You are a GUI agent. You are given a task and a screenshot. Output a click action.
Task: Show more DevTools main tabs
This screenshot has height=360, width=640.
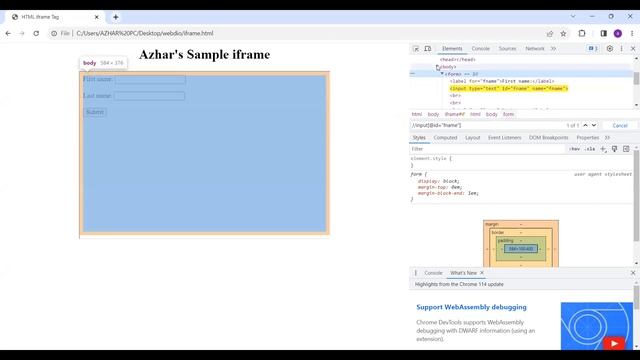pos(553,49)
